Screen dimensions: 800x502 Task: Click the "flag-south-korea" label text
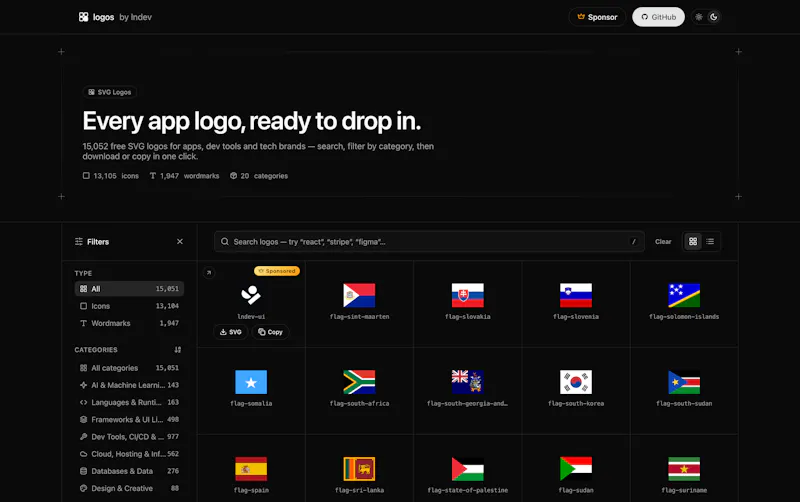tap(576, 404)
